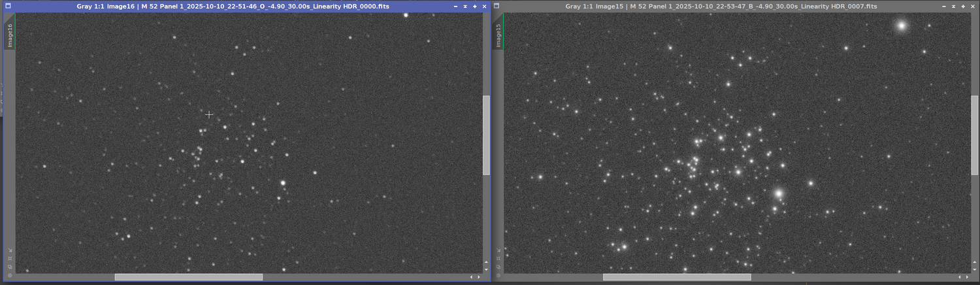Viewport: 980px width, 285px height.
Task: Click the Image15 title bar with B filter filename
Action: coord(721,6)
